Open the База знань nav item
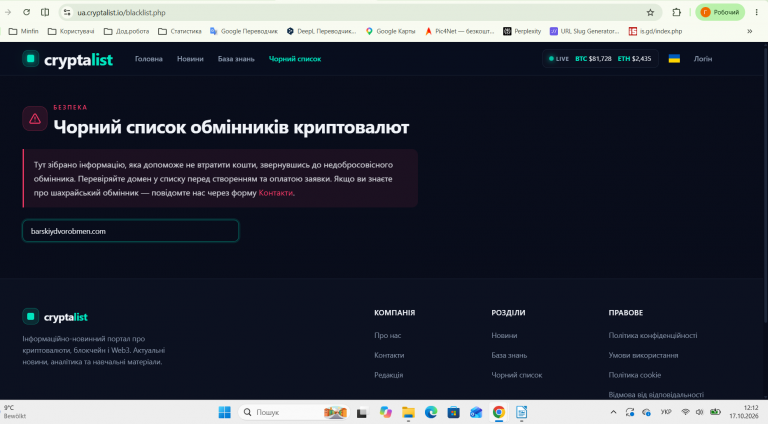Screen dimensions: 768x424 pos(236,59)
